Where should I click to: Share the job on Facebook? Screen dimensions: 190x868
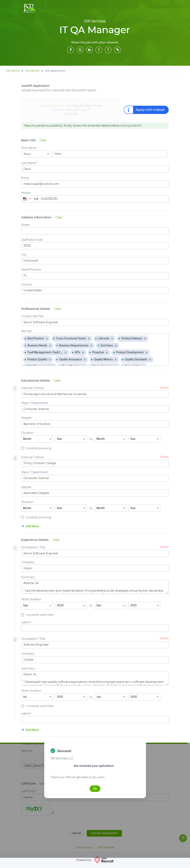point(71,50)
